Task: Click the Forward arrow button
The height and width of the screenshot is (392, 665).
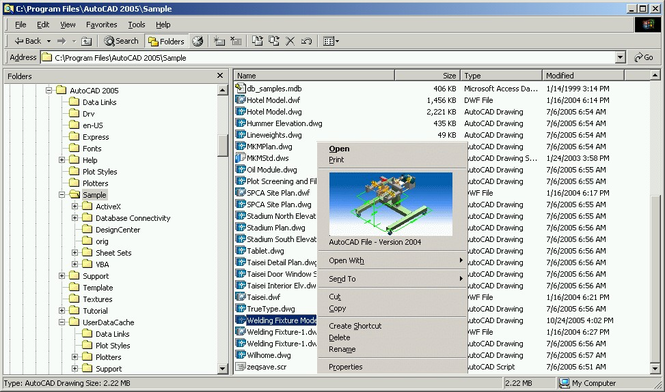Action: [61, 41]
